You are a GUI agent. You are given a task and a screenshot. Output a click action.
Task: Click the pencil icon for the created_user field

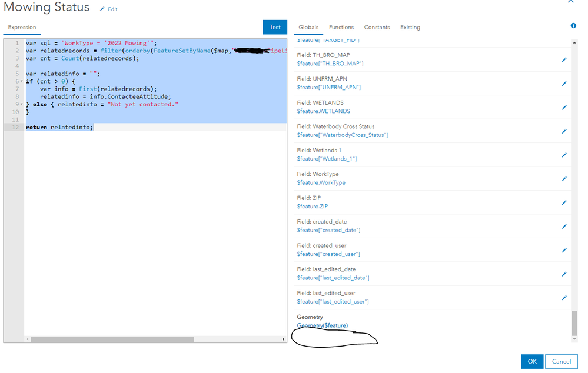pos(564,250)
